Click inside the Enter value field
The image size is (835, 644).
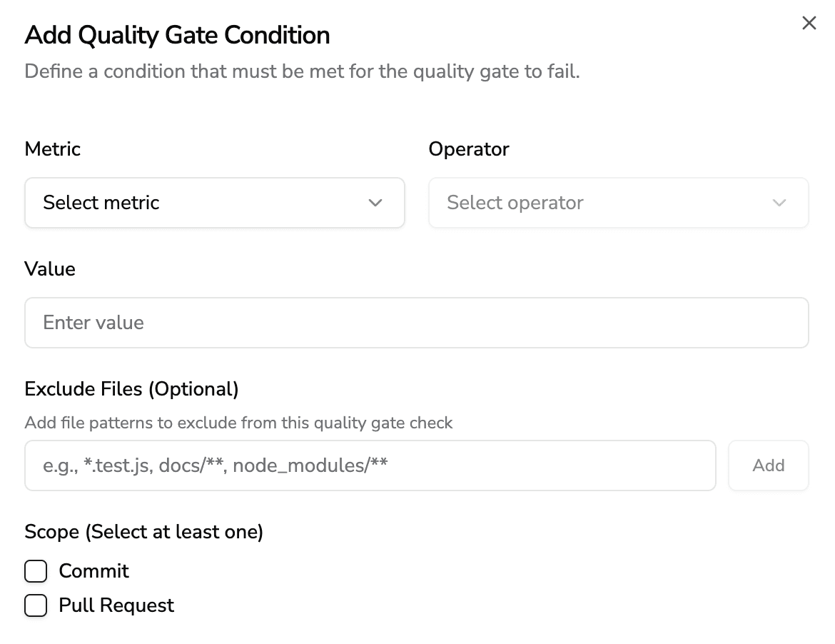417,323
